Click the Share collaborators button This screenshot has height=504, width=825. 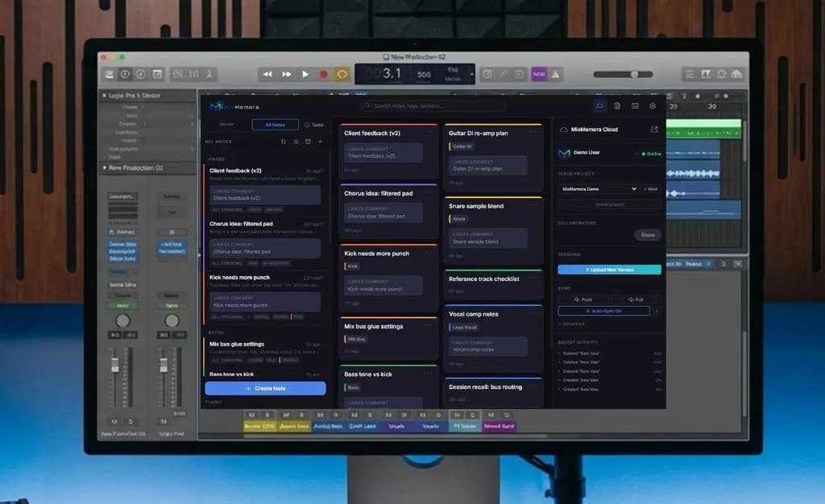click(648, 235)
